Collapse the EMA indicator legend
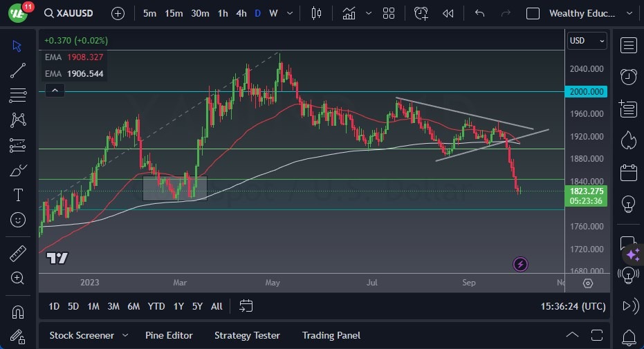This screenshot has width=644, height=349. click(x=55, y=90)
